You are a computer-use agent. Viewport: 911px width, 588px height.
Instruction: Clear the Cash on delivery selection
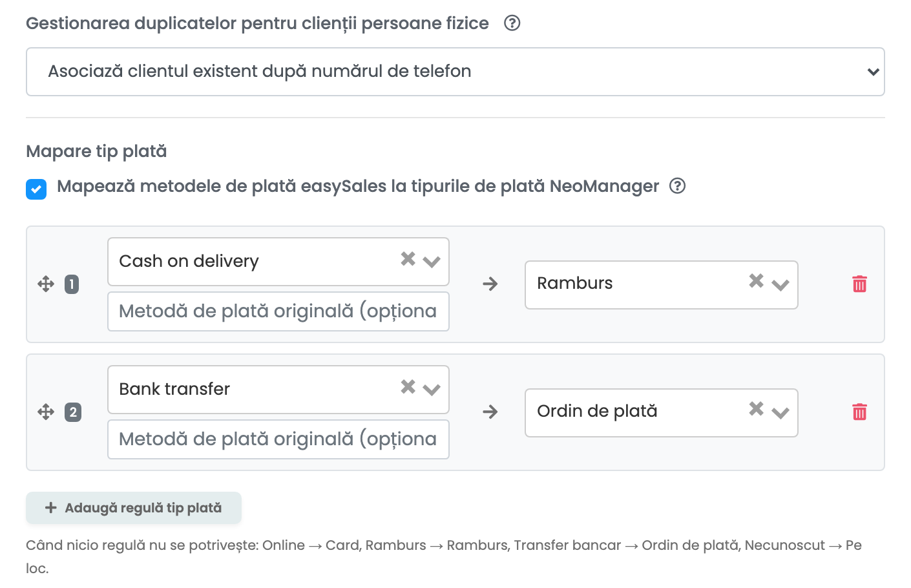(408, 258)
